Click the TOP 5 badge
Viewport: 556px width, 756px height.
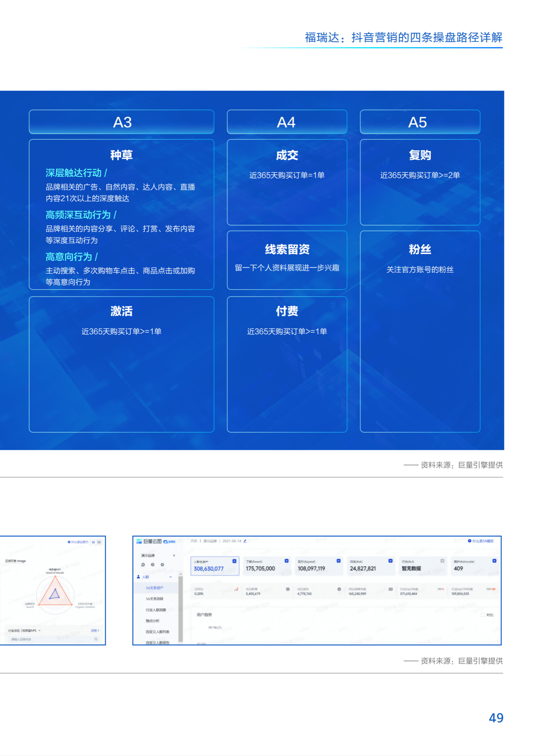(440, 589)
